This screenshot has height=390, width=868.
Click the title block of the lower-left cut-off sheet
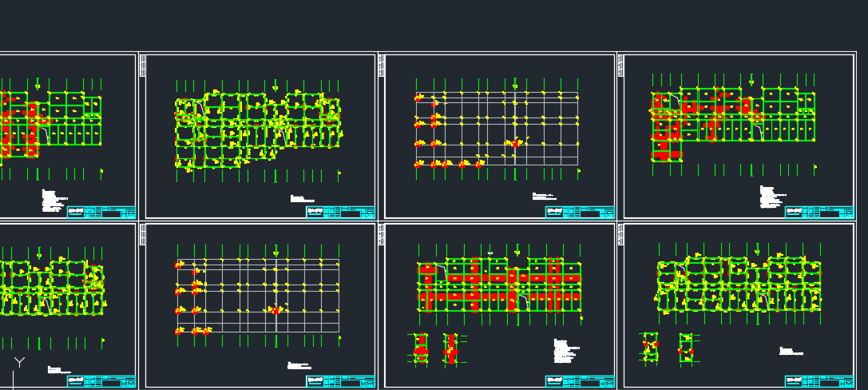pyautogui.click(x=101, y=381)
